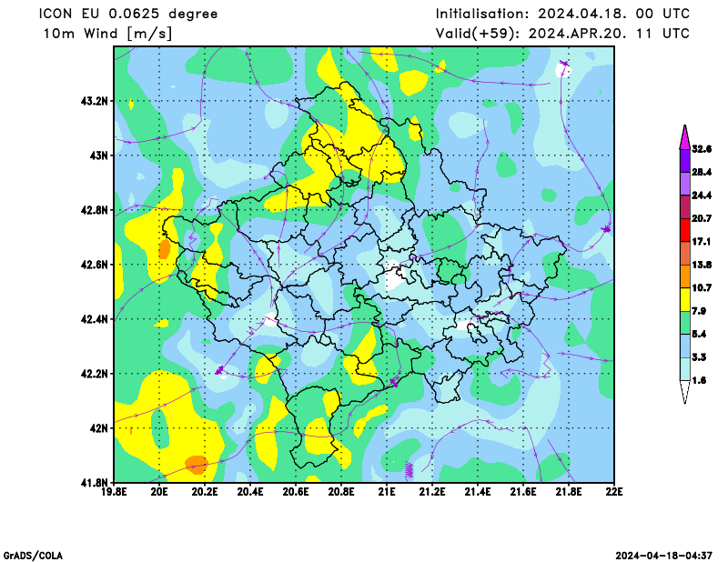728x562 pixels.
Task: Pick the green swatch between 7.9 and 5.4
Action: tap(685, 323)
